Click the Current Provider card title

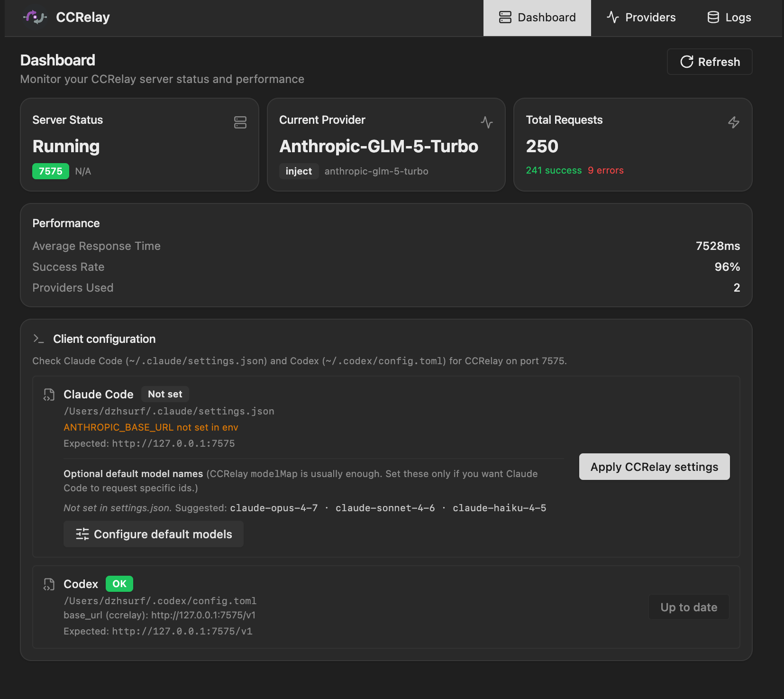[322, 120]
